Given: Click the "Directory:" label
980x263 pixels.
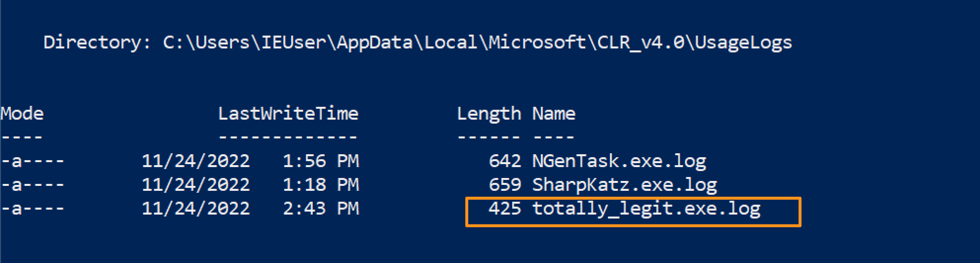Looking at the screenshot, I should click(97, 43).
